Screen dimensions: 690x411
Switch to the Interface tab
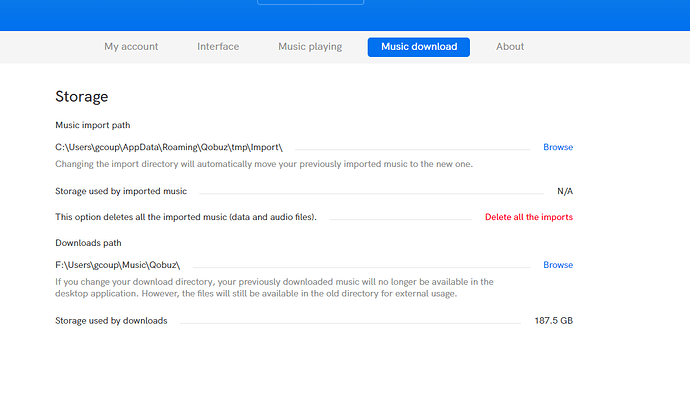point(218,46)
